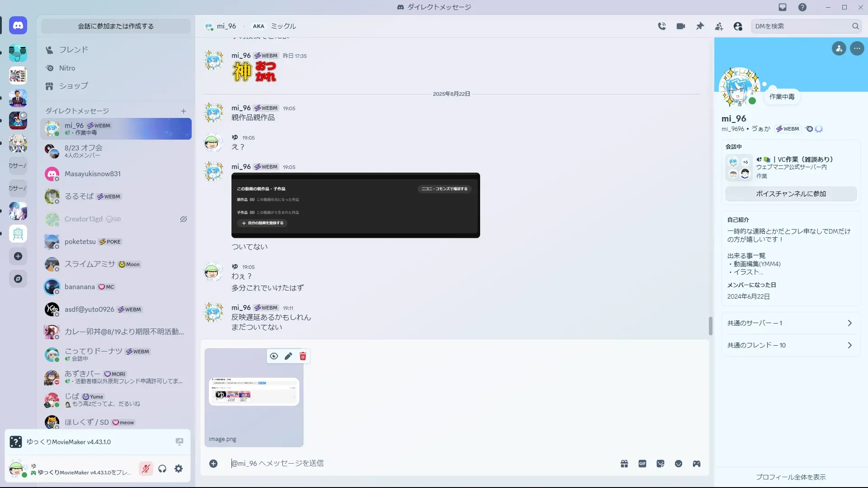This screenshot has width=868, height=488.
Task: Start a video call
Action: pos(681,26)
